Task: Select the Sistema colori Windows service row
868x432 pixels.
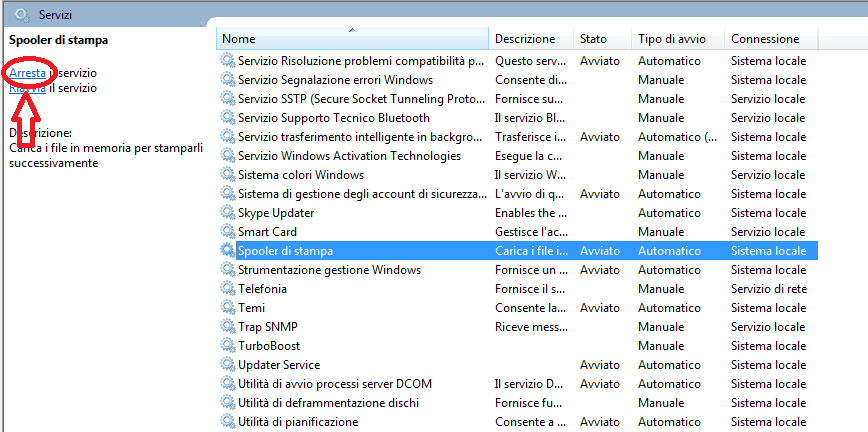Action: 518,175
